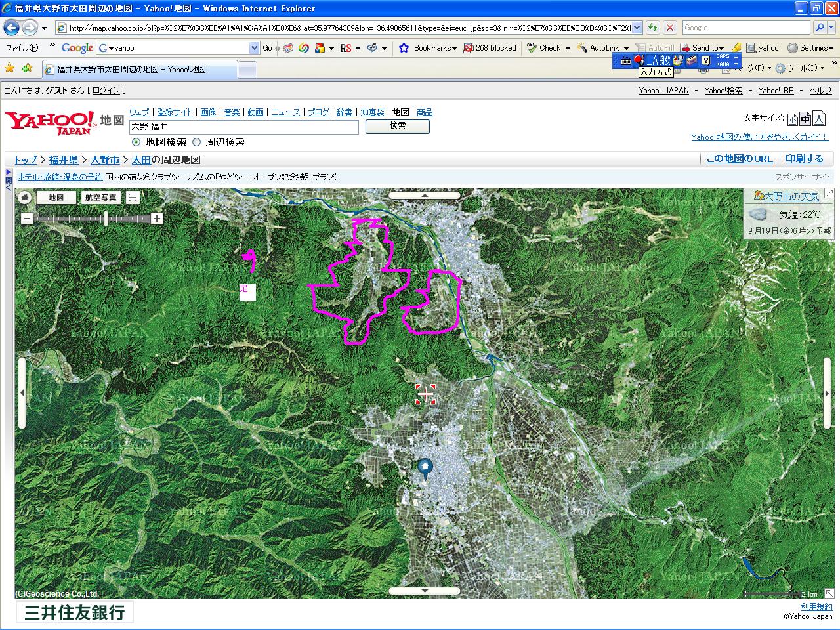The height and width of the screenshot is (630, 840).
Task: Click the 印刷する print link
Action: (x=805, y=159)
